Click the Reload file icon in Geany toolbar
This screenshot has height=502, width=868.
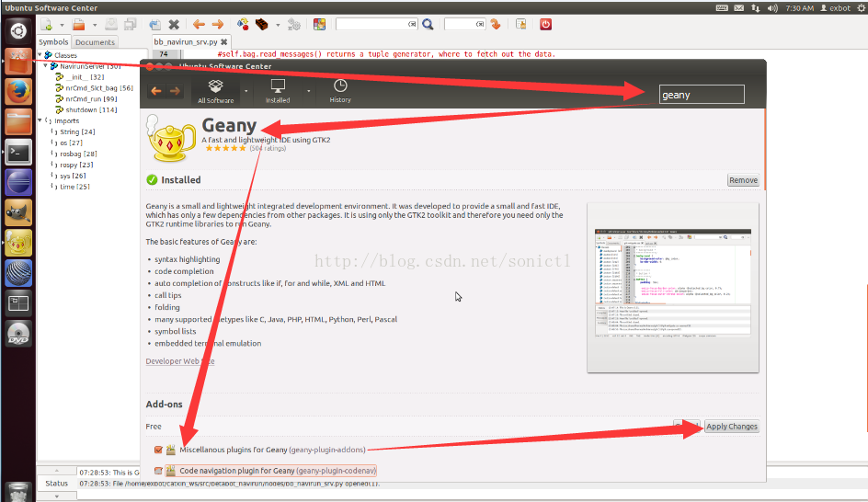click(x=155, y=24)
